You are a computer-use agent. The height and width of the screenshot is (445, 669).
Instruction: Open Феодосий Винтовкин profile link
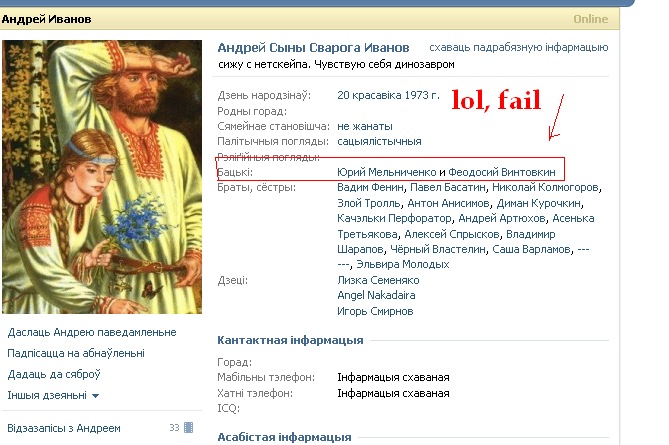coord(502,172)
